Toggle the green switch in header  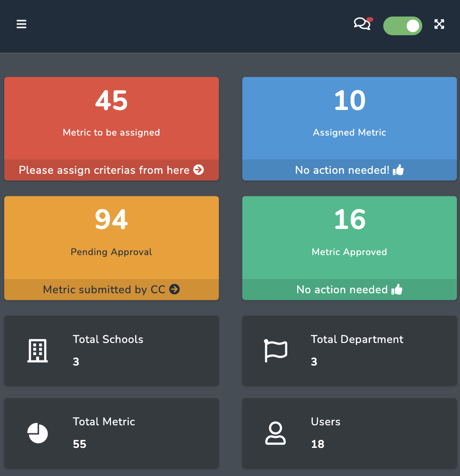coord(402,26)
